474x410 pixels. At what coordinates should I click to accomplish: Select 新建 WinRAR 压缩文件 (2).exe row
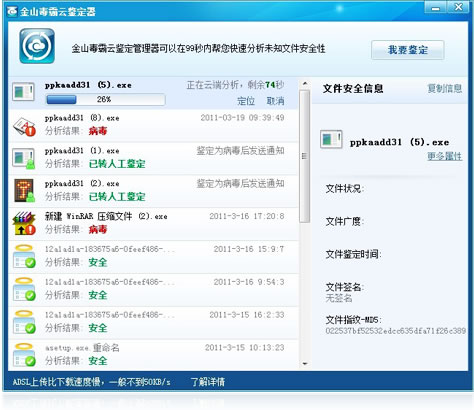point(153,224)
